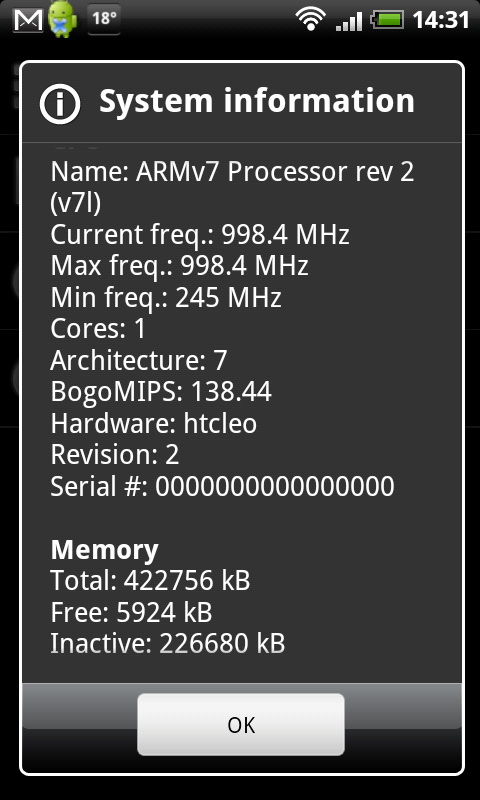
Task: Tap the Min freq. 245 MHz entry
Action: click(166, 297)
